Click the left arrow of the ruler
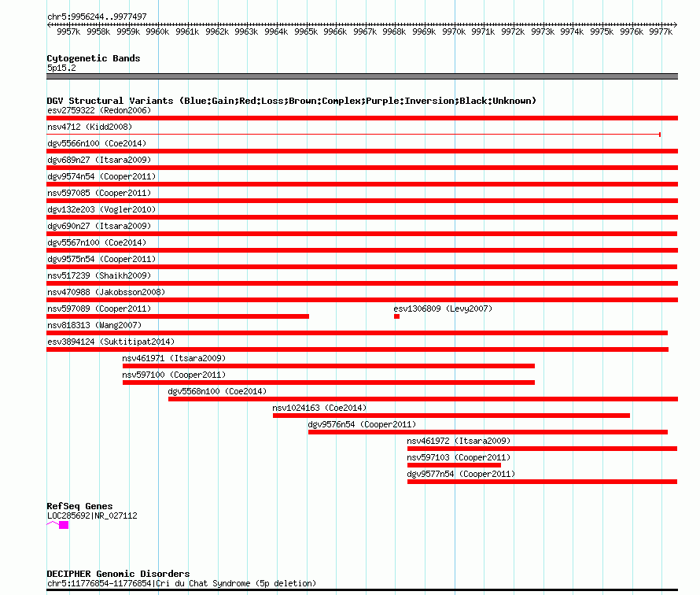 (x=49, y=24)
